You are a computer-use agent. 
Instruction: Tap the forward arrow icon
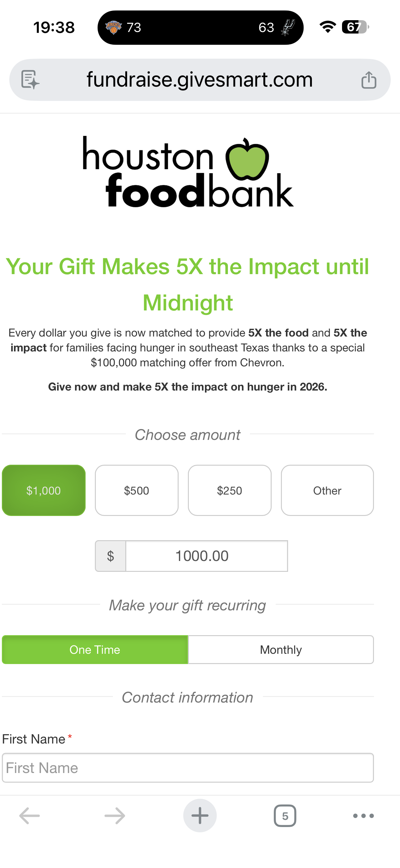115,816
